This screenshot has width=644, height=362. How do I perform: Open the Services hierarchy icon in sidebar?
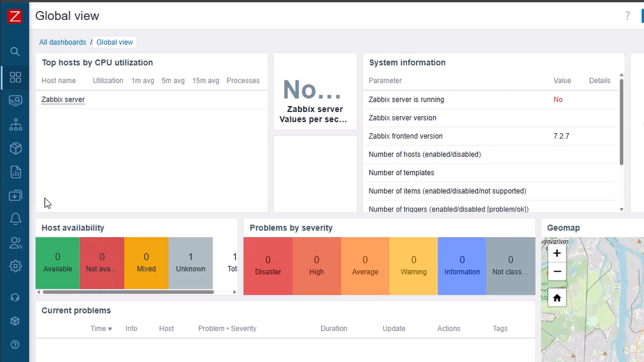[x=16, y=125]
